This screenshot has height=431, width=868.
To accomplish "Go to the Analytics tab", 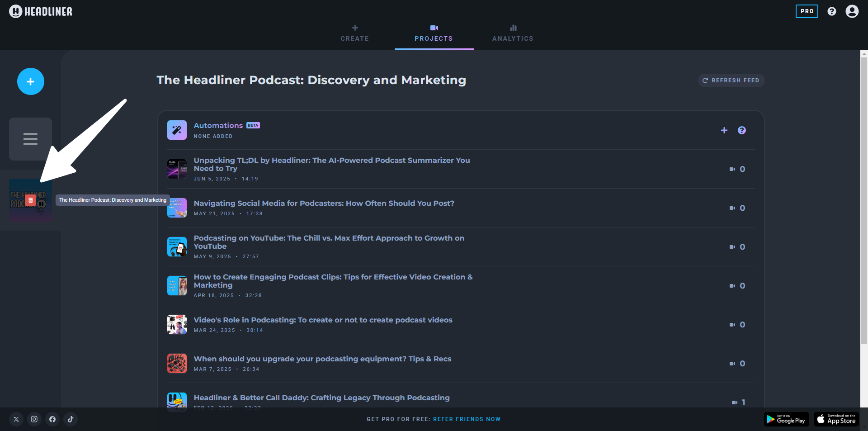I will click(x=513, y=33).
